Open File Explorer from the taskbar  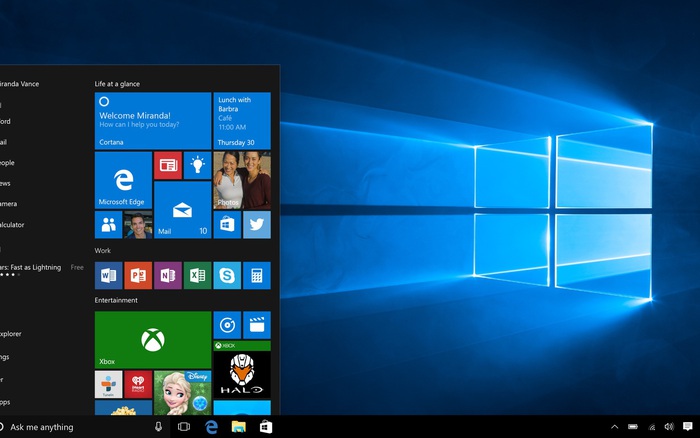[239, 427]
